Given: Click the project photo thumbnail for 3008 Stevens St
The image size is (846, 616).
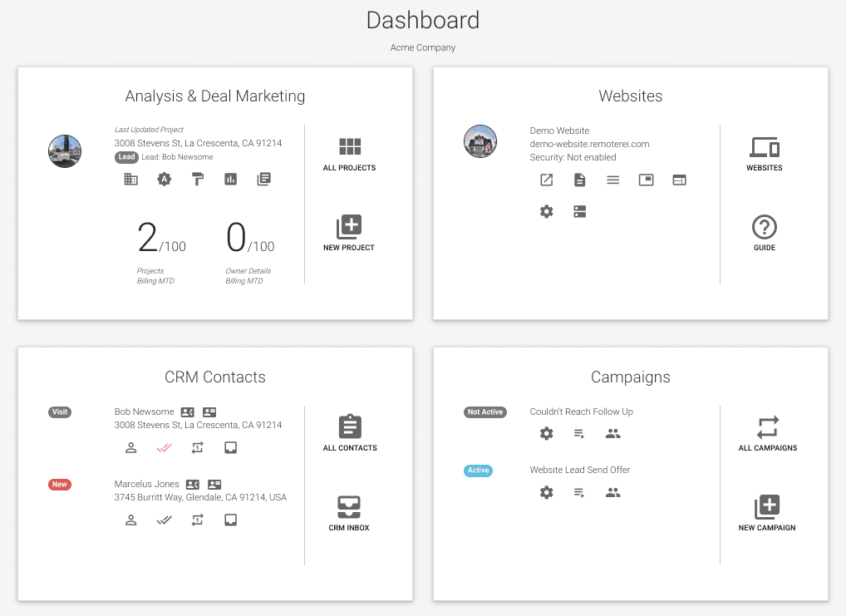Looking at the screenshot, I should [65, 151].
